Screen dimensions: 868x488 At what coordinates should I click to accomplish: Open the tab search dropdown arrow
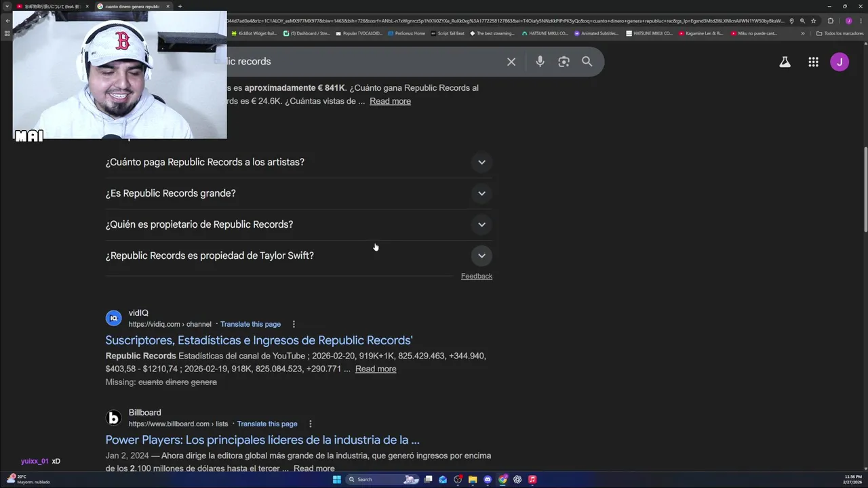coord(7,6)
